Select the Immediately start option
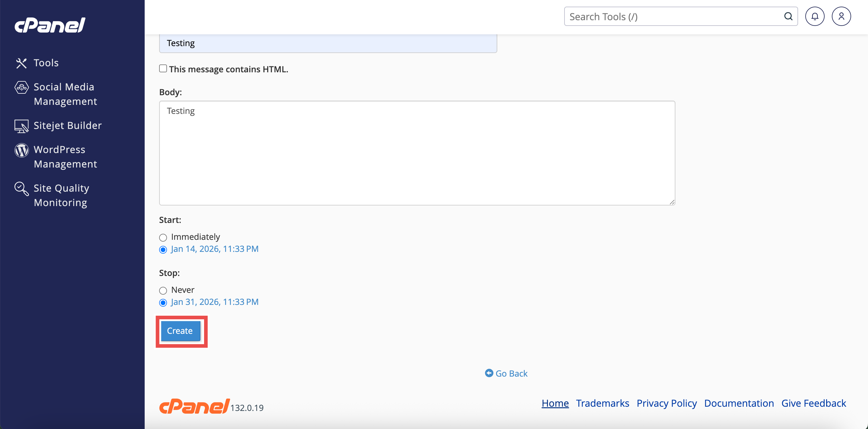Viewport: 868px width, 429px height. [x=163, y=238]
